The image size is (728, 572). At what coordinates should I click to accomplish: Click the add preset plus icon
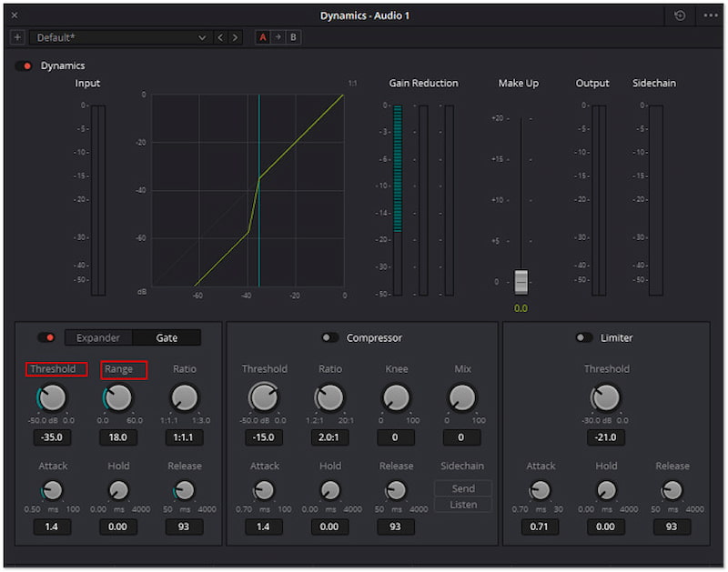point(17,37)
